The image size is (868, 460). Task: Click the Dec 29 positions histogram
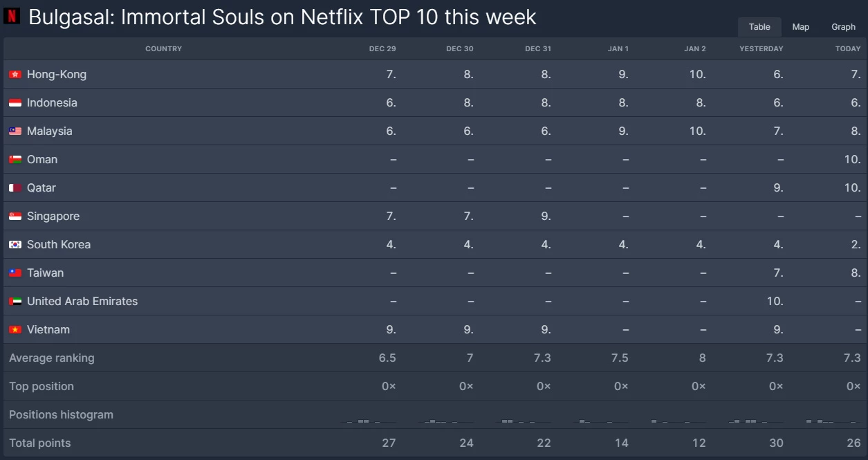[x=371, y=420]
